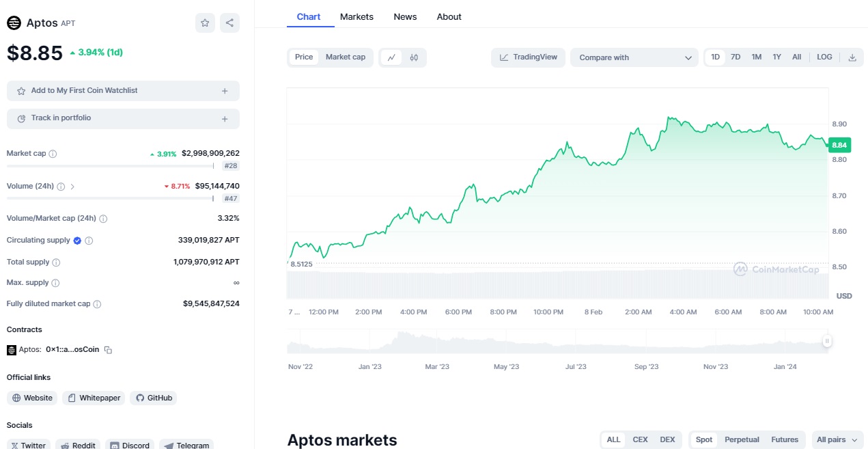The image size is (868, 449).
Task: Download the chart data
Action: pyautogui.click(x=852, y=57)
